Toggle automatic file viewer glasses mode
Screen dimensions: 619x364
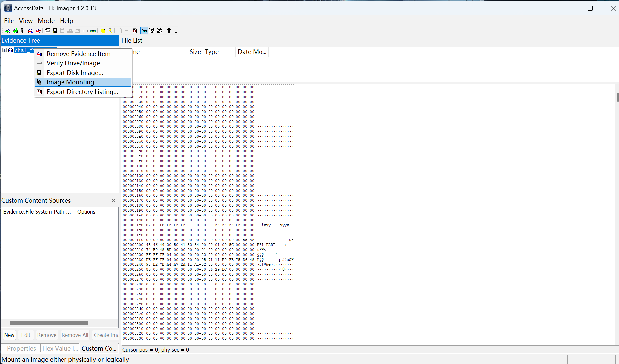[x=144, y=31]
